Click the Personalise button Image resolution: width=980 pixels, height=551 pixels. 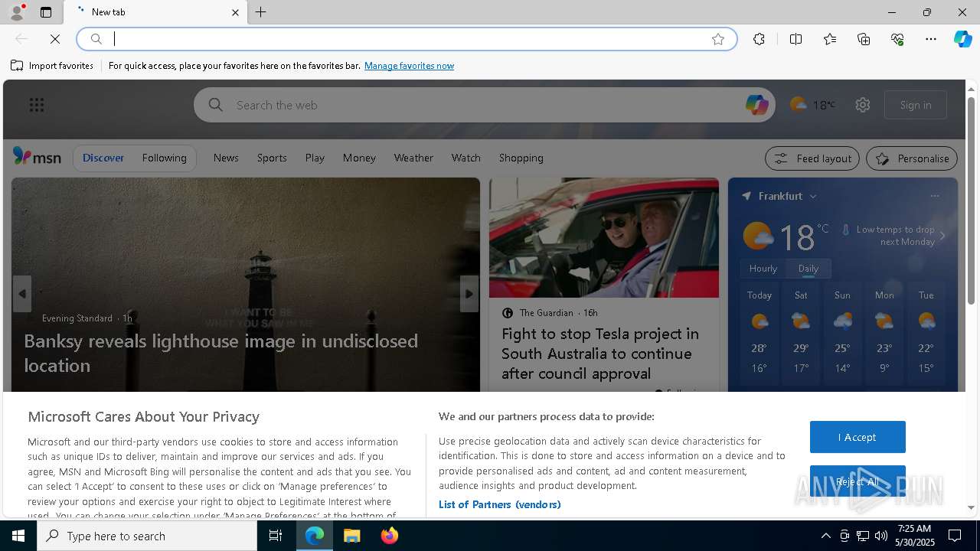pyautogui.click(x=912, y=158)
